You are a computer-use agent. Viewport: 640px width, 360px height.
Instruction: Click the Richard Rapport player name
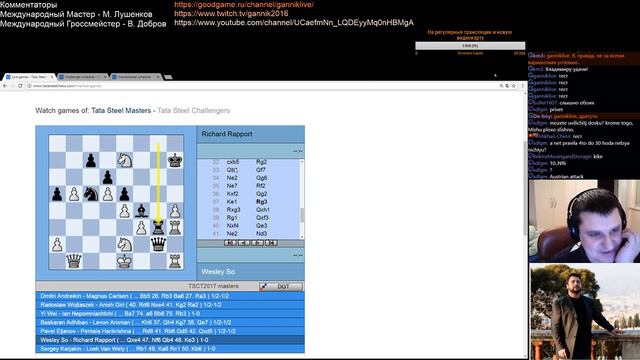pyautogui.click(x=227, y=134)
